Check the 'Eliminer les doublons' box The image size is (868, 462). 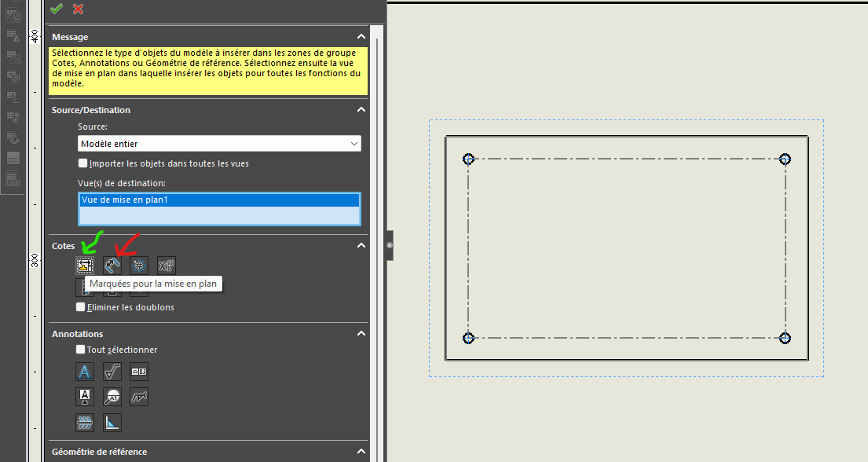click(80, 307)
